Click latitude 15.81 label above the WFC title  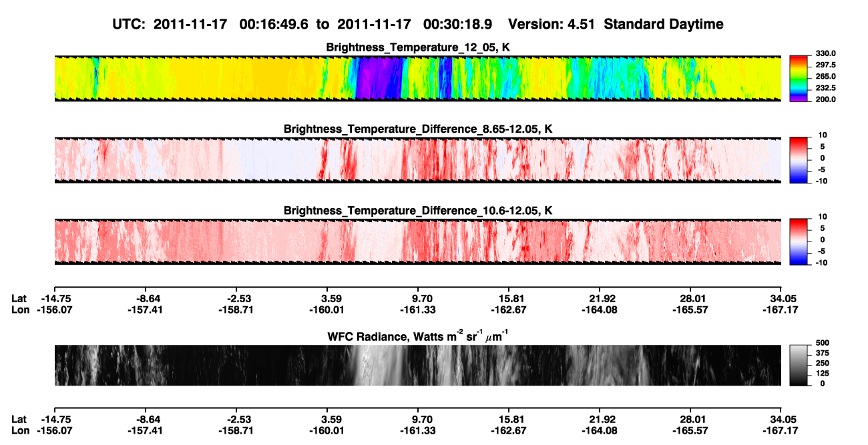tap(509, 298)
